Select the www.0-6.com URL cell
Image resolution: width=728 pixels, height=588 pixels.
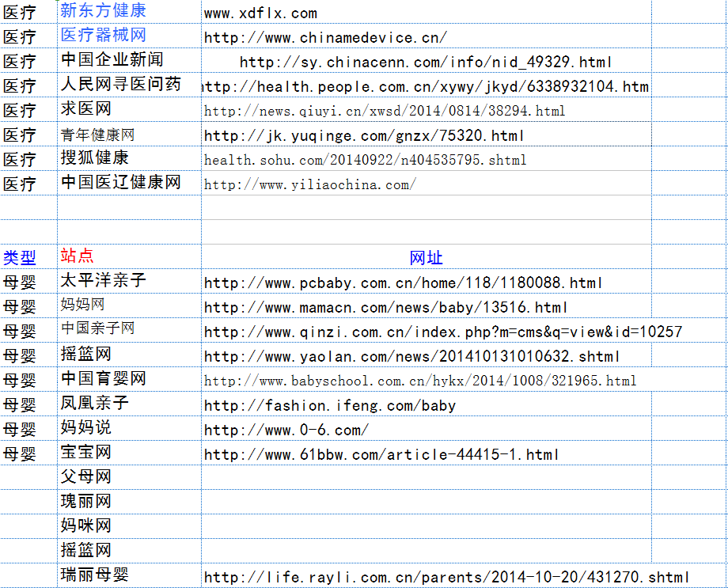[427, 429]
